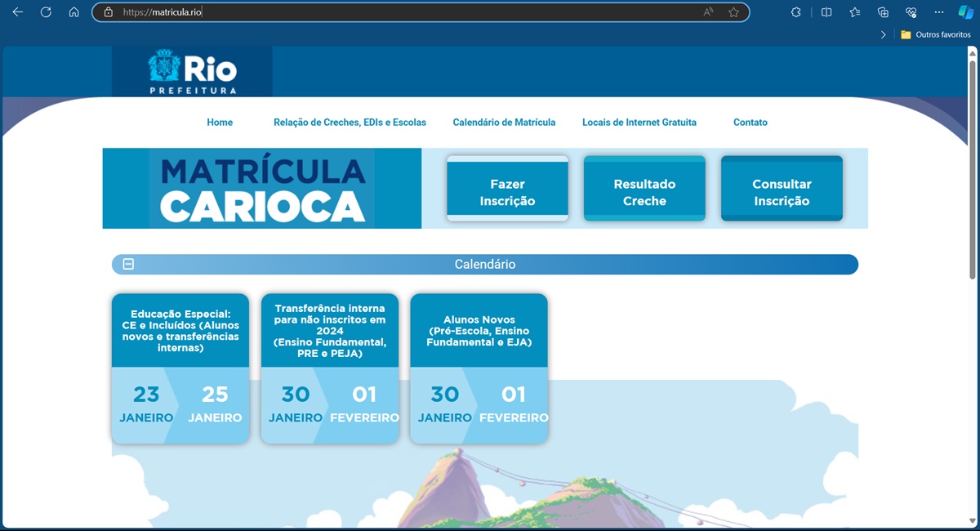Click the Matrícula Carioca banner
This screenshot has height=531, width=980.
tap(262, 189)
